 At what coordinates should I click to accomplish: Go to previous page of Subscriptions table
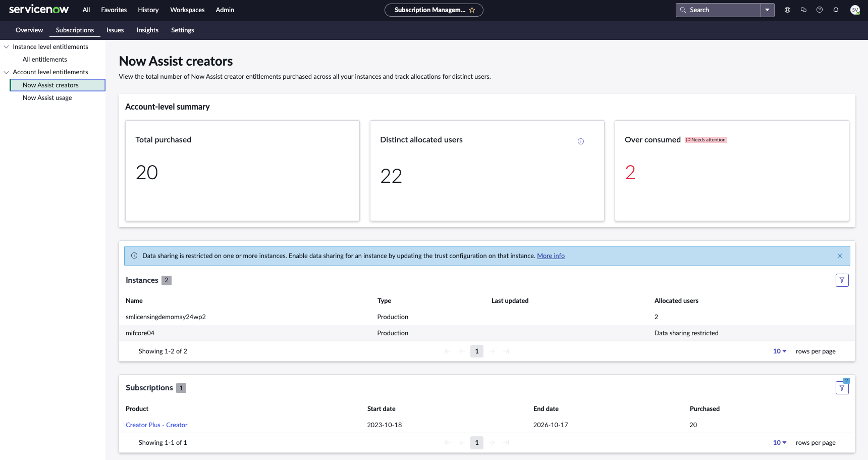click(x=462, y=443)
